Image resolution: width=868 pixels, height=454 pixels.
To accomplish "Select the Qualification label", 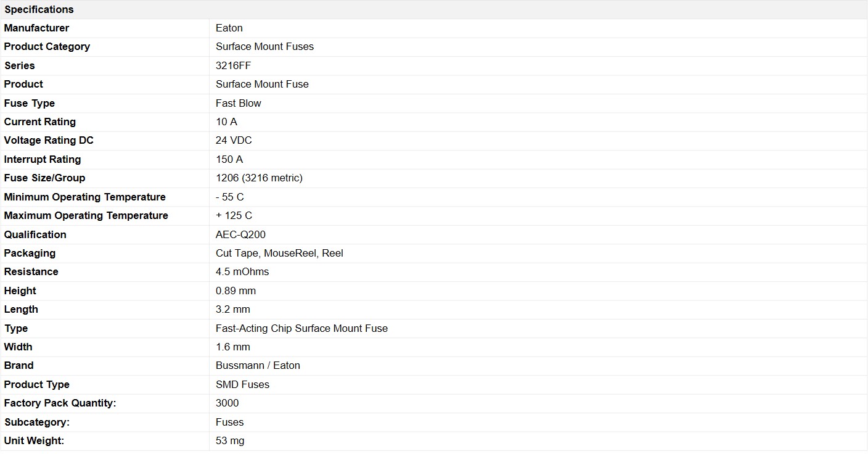I will pyautogui.click(x=35, y=234).
